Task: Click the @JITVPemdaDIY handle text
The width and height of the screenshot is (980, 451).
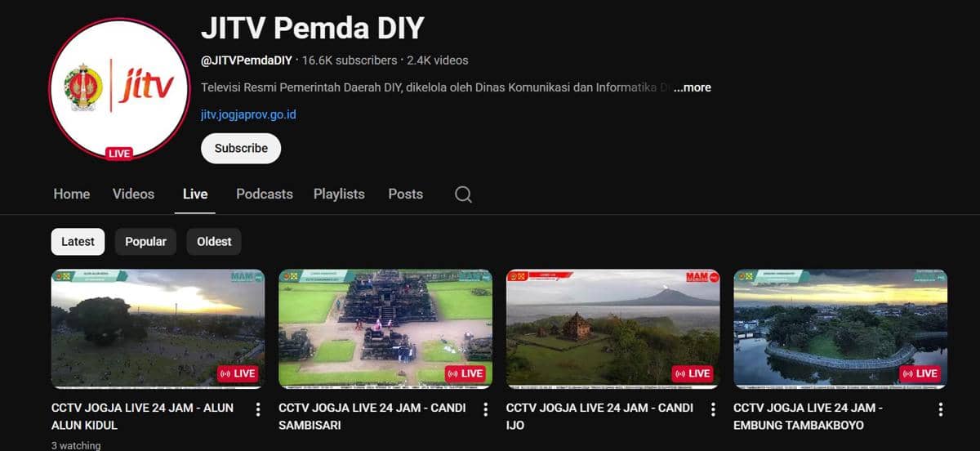Action: 247,60
